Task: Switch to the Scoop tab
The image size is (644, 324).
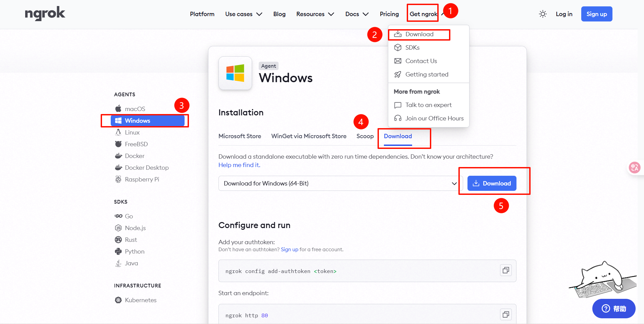Action: pyautogui.click(x=365, y=136)
